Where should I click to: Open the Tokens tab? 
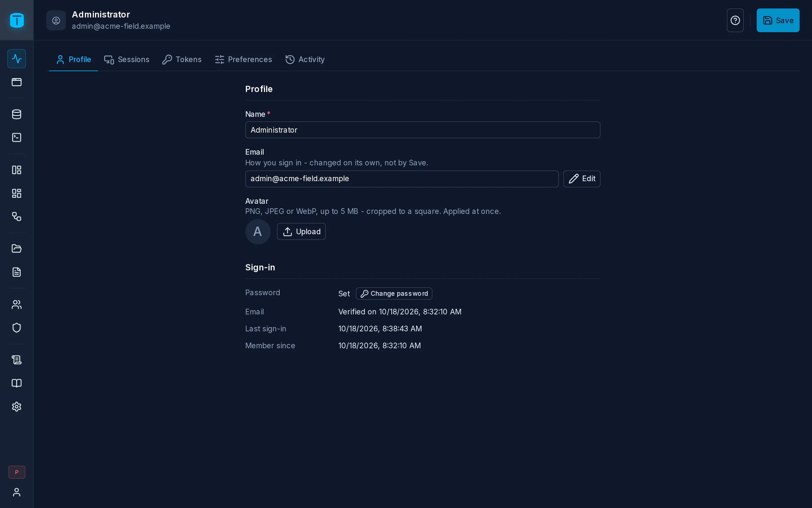(x=182, y=60)
